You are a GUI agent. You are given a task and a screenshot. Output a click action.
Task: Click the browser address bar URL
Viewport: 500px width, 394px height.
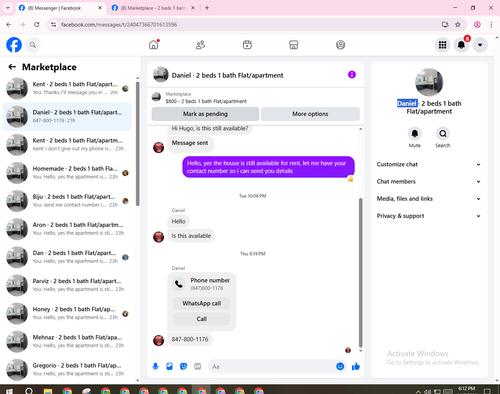click(119, 25)
